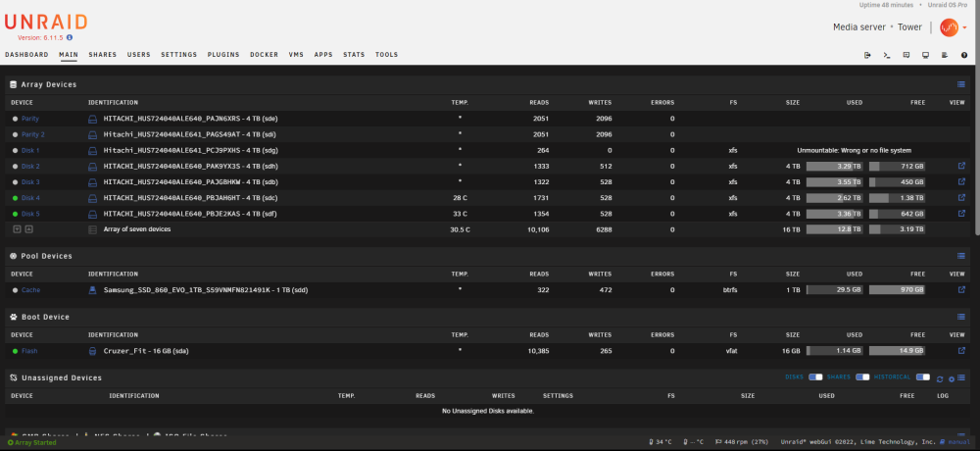Screen dimensions: 980x451
Task: Open the Disk 1 device link
Action: coord(30,150)
